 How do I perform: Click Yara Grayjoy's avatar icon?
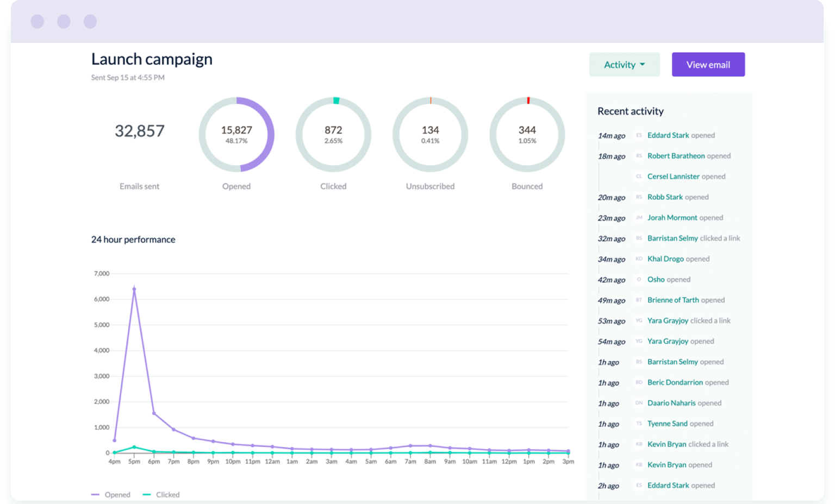pos(639,321)
